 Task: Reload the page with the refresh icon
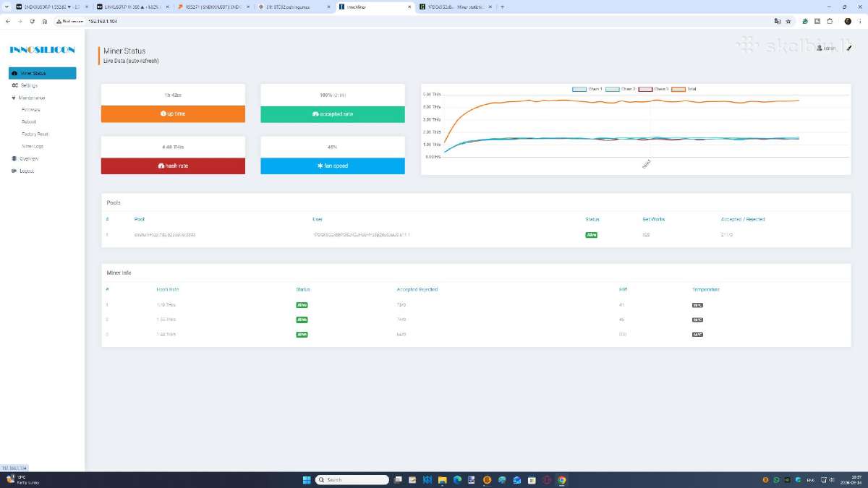coord(33,21)
